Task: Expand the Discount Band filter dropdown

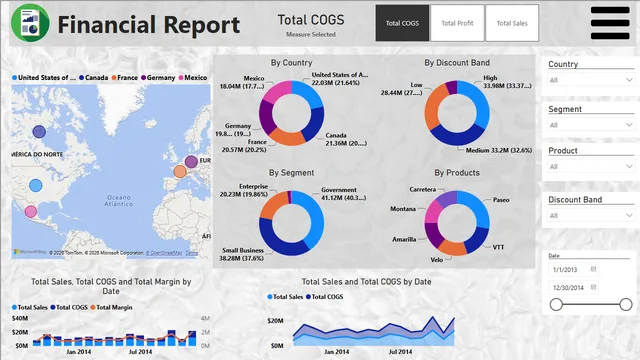Action: click(x=590, y=216)
